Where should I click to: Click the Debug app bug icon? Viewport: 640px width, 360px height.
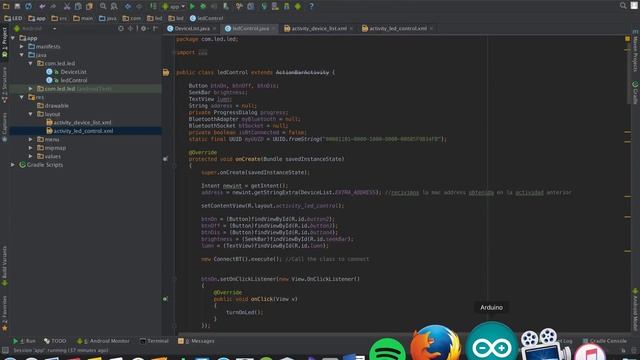coord(203,6)
